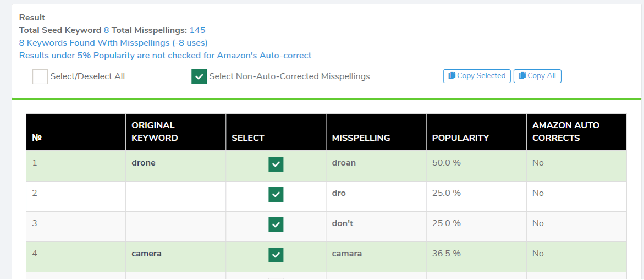Uncheck the camara misspelling checkbox
This screenshot has width=644, height=280.
point(276,255)
